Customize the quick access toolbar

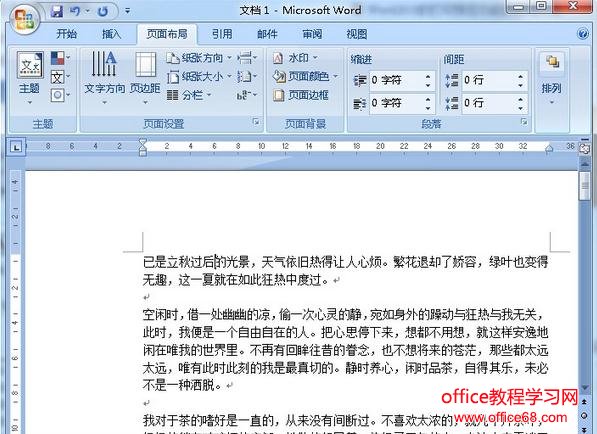pyautogui.click(x=128, y=11)
